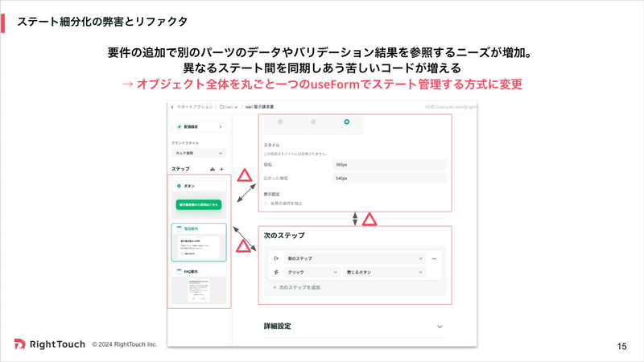Image resolution: width=644 pixels, height=362 pixels.
Task: Click 次のステップを追加 link
Action: (x=296, y=287)
